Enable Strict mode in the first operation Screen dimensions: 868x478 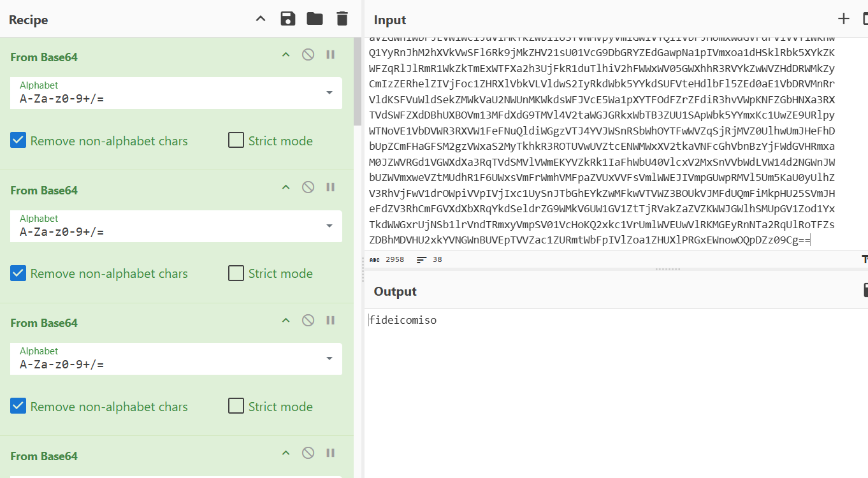(236, 141)
